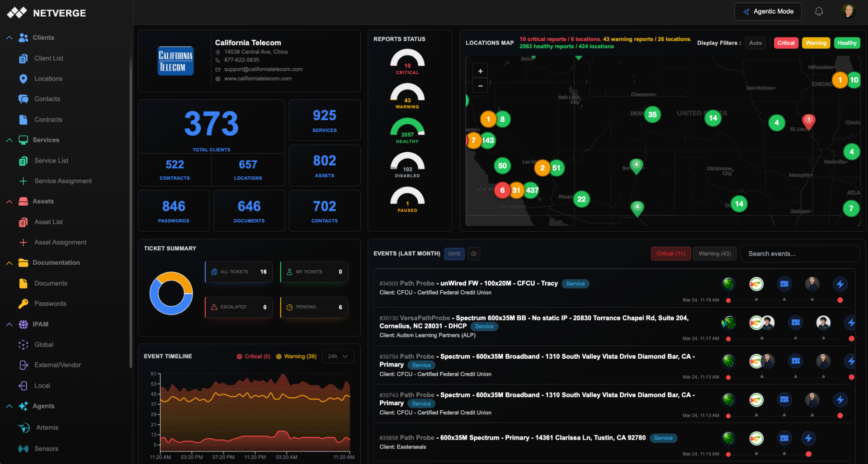Image resolution: width=868 pixels, height=464 pixels.
Task: Toggle the Healthy map display filter
Action: pos(846,43)
